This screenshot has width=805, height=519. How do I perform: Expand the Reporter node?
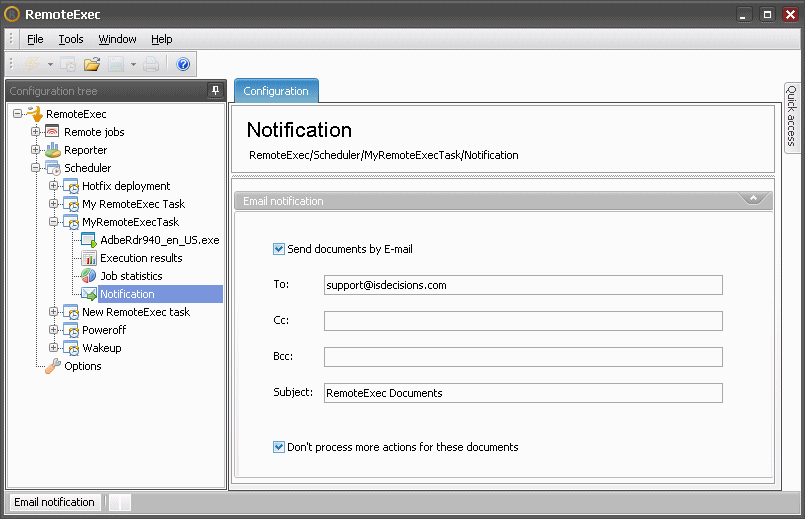(35, 149)
